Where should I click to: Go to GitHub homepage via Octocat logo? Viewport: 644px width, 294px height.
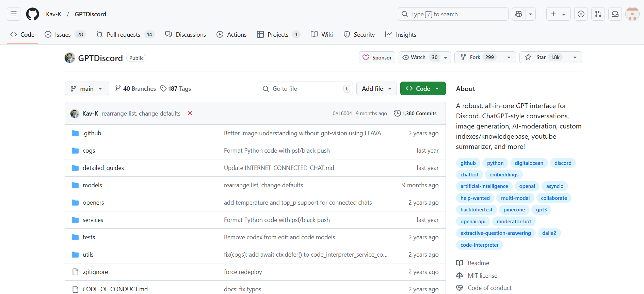pyautogui.click(x=33, y=14)
